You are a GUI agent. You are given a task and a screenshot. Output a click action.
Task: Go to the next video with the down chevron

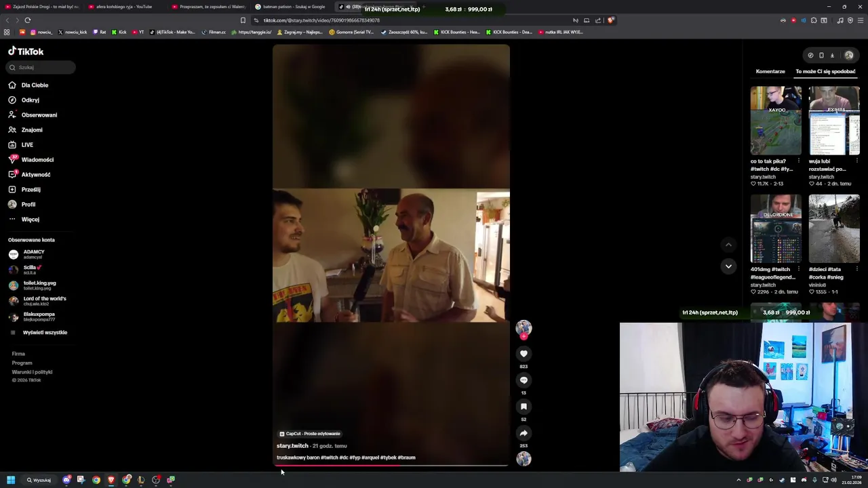728,266
